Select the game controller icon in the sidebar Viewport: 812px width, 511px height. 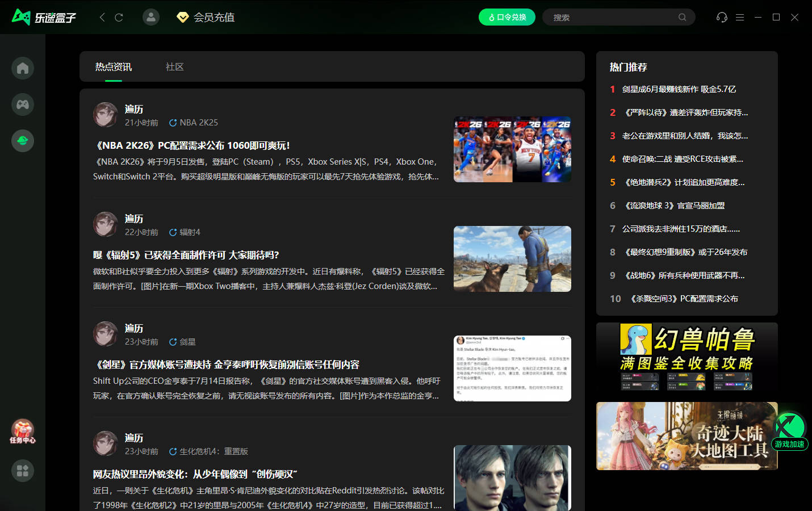point(22,104)
